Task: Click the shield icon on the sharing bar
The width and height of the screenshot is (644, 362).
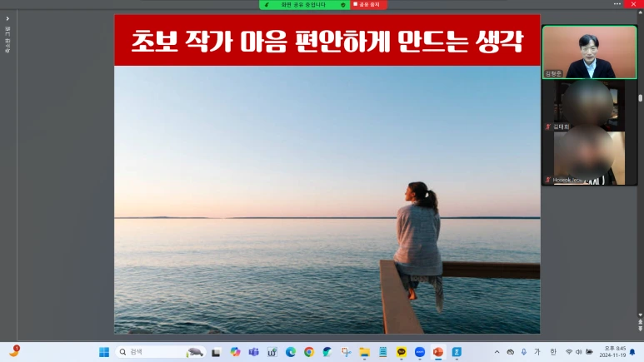Action: [x=343, y=5]
